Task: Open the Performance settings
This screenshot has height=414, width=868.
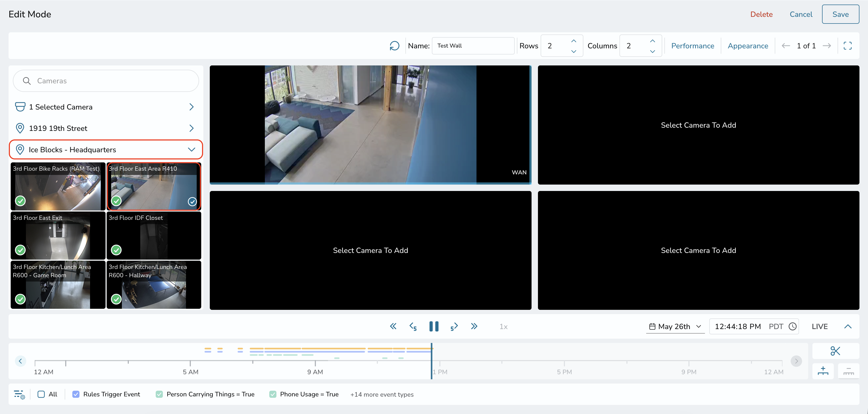Action: [692, 46]
